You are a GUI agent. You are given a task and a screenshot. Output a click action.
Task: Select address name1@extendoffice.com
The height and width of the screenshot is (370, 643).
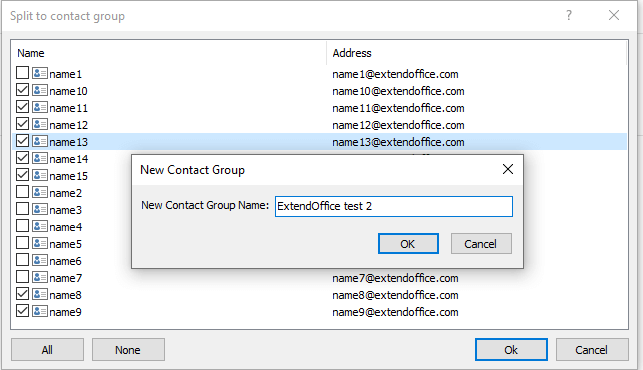point(395,74)
